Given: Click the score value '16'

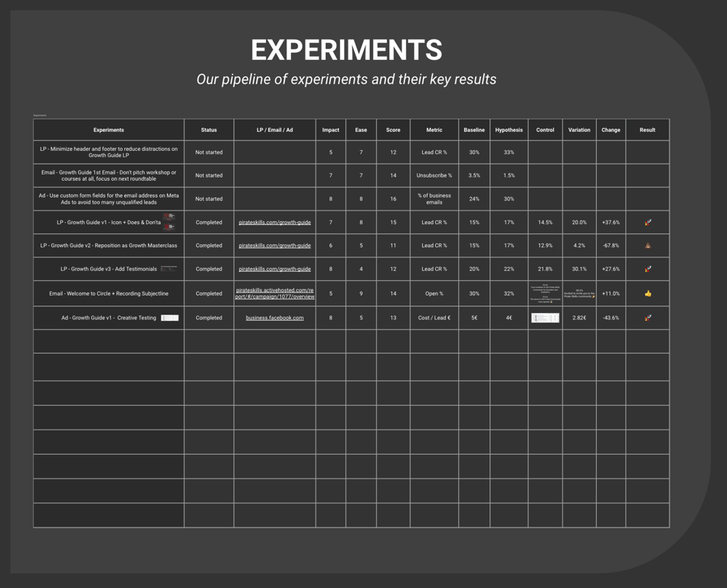Looking at the screenshot, I should 393,199.
